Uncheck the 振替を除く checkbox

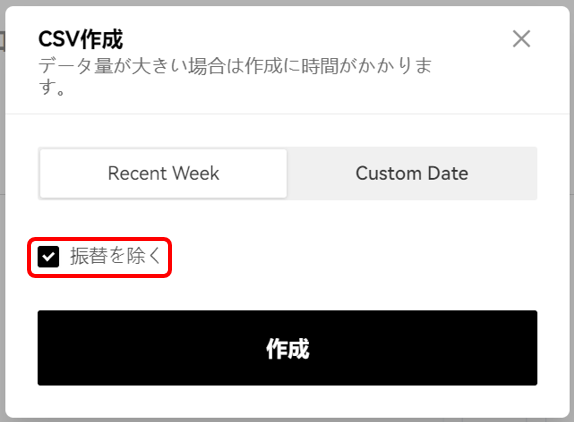[x=48, y=257]
